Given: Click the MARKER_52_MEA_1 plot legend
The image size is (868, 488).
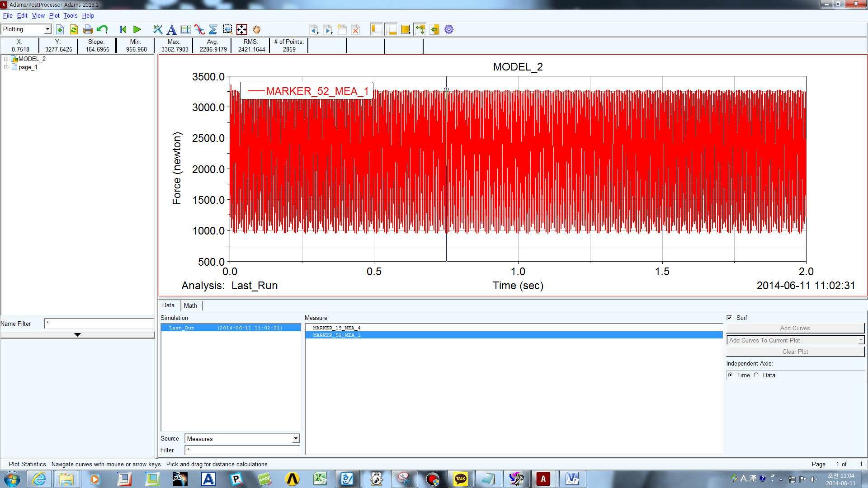Looking at the screenshot, I should click(307, 91).
